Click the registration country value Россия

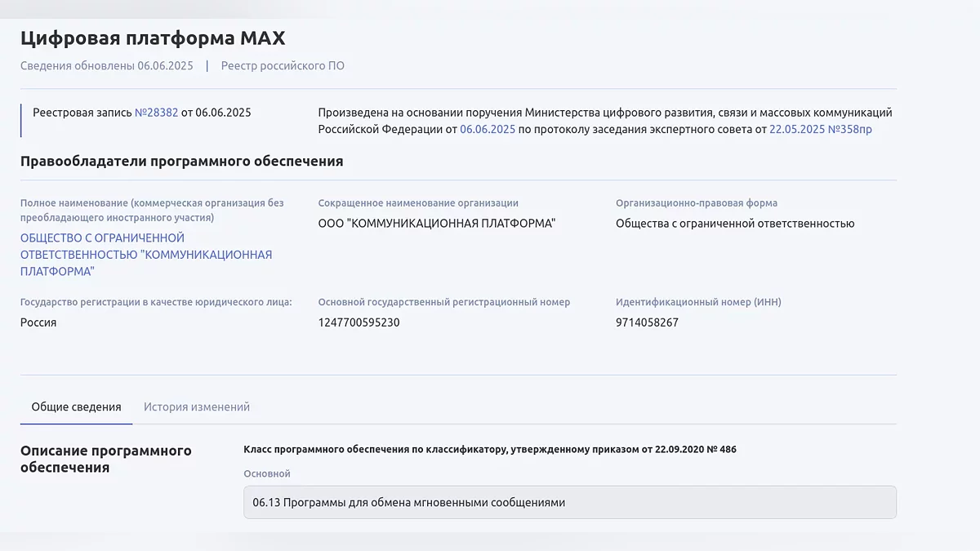pyautogui.click(x=38, y=322)
